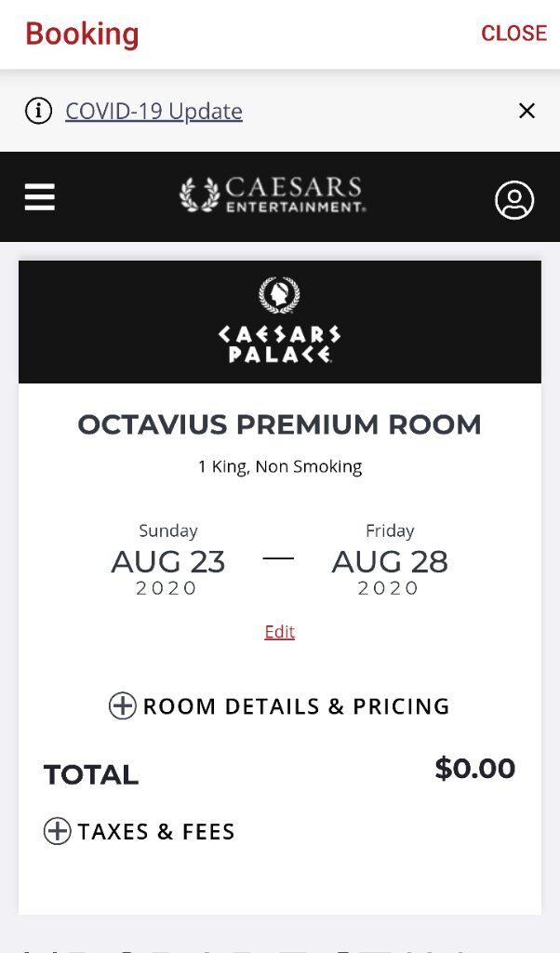Expand Room Details & Pricing section
560x953 pixels.
point(279,706)
